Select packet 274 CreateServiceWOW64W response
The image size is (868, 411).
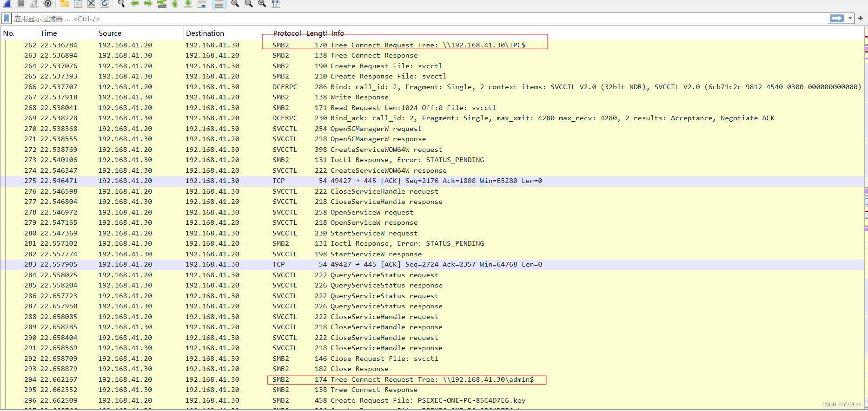pyautogui.click(x=432, y=170)
